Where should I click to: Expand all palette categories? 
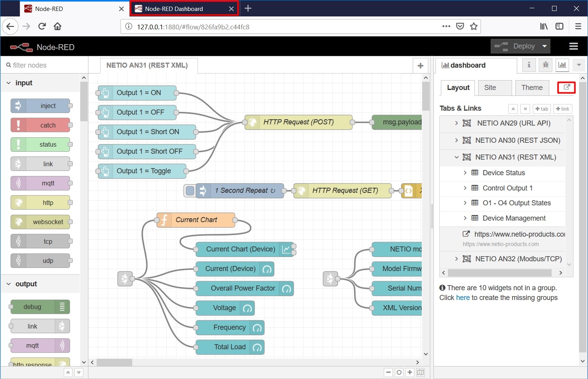click(79, 372)
